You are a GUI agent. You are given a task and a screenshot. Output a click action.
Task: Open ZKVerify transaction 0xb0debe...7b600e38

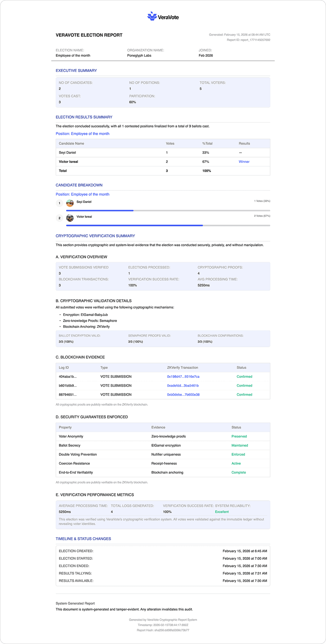(x=183, y=395)
